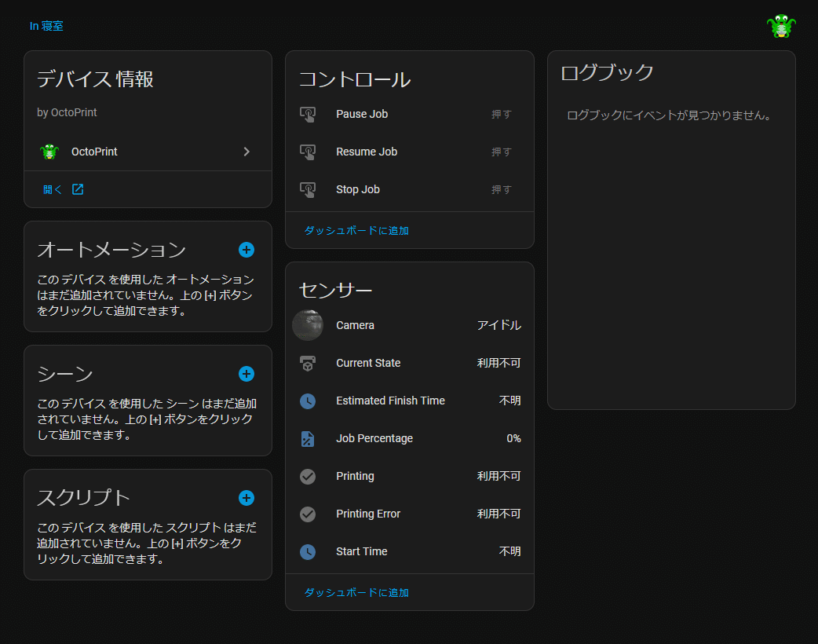The width and height of the screenshot is (818, 644).
Task: Open the Stop Job entity label
Action: point(358,189)
